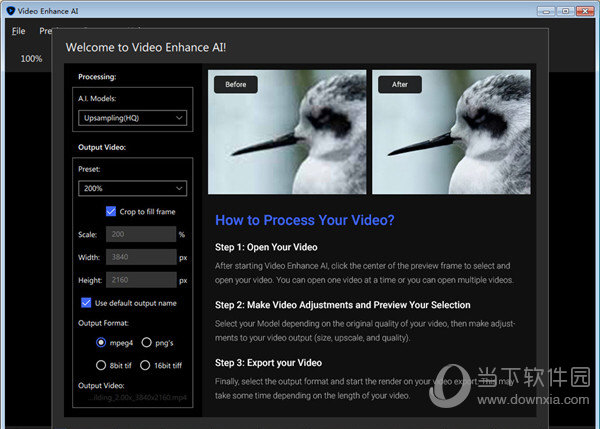Click the Video Enhance AI title bar icon
This screenshot has width=600, height=429.
11,11
